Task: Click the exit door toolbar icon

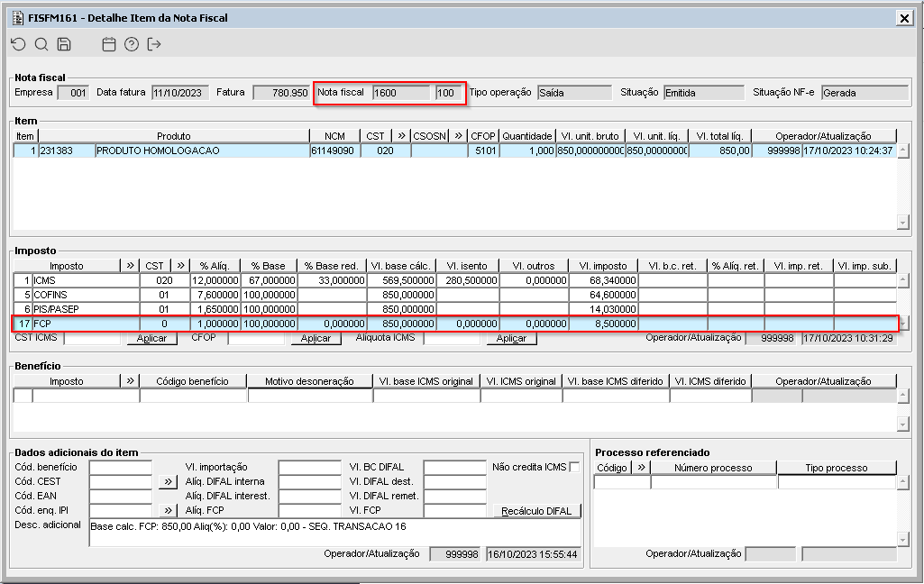Action: [154, 44]
